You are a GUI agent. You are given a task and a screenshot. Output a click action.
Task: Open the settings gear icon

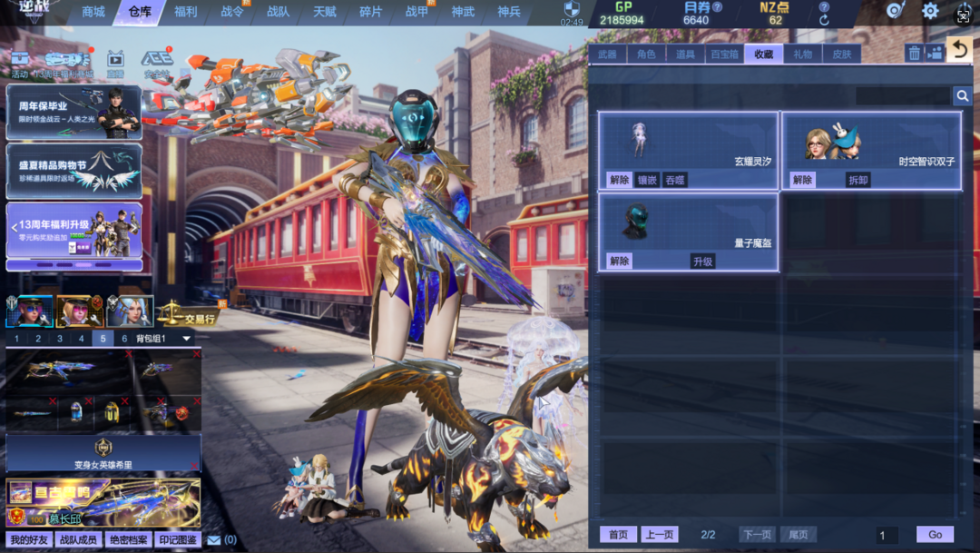(930, 11)
